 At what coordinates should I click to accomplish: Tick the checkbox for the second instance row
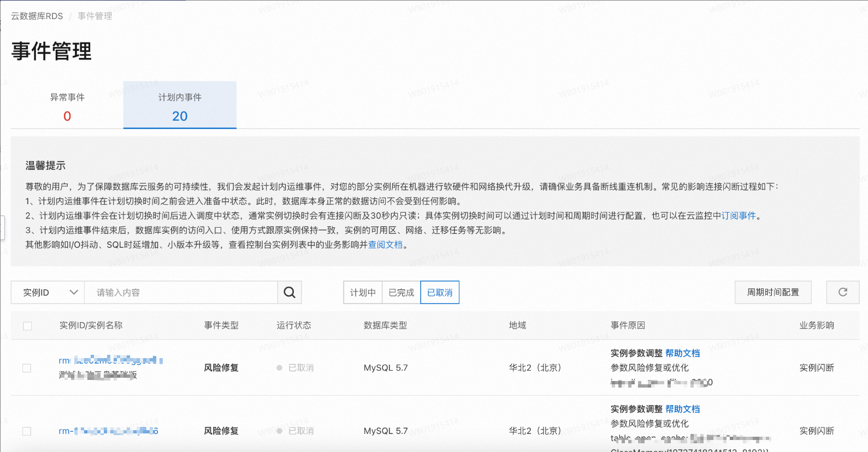(27, 431)
